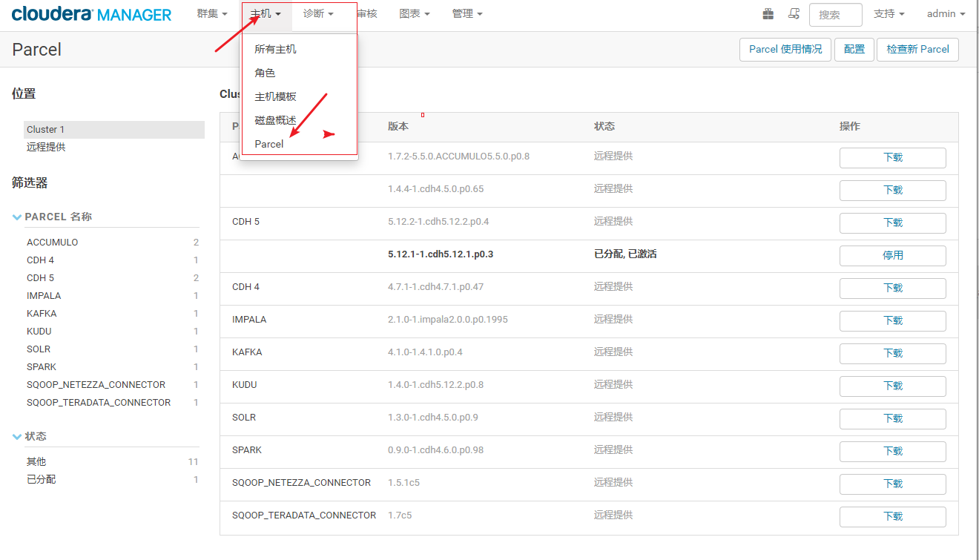Download the IMPALA parcel
The height and width of the screenshot is (560, 979).
[x=893, y=321]
